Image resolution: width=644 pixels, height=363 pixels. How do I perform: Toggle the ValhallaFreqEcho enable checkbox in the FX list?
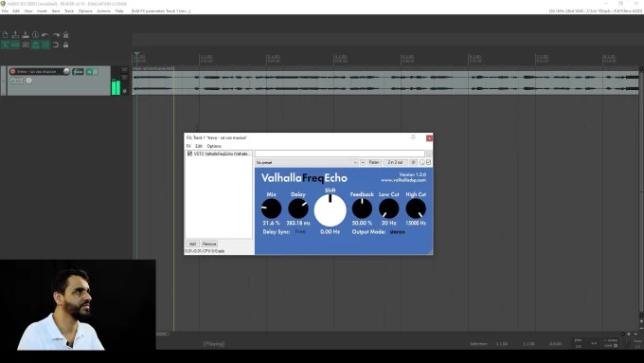189,154
